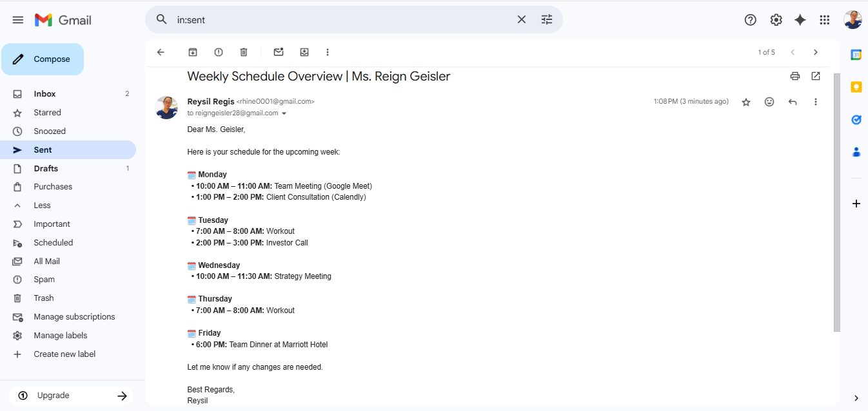Viewport: 868px width, 411px height.
Task: Toggle the main menu hamburger button
Action: click(x=18, y=20)
